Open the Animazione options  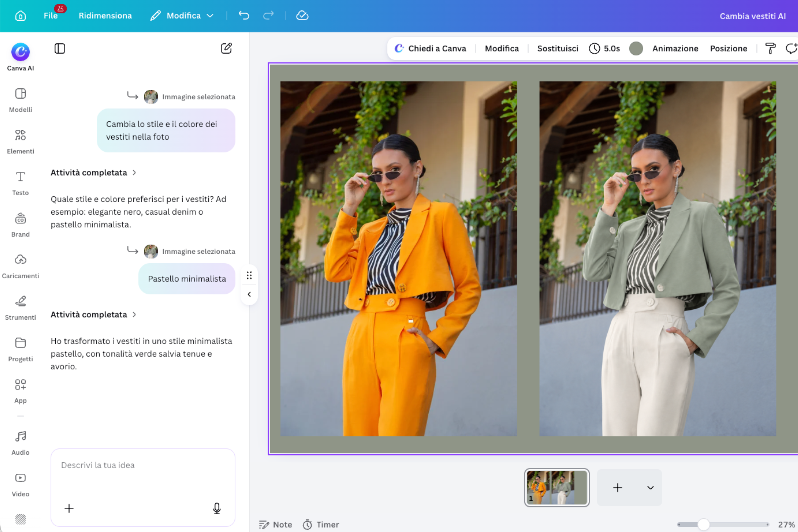pyautogui.click(x=675, y=48)
